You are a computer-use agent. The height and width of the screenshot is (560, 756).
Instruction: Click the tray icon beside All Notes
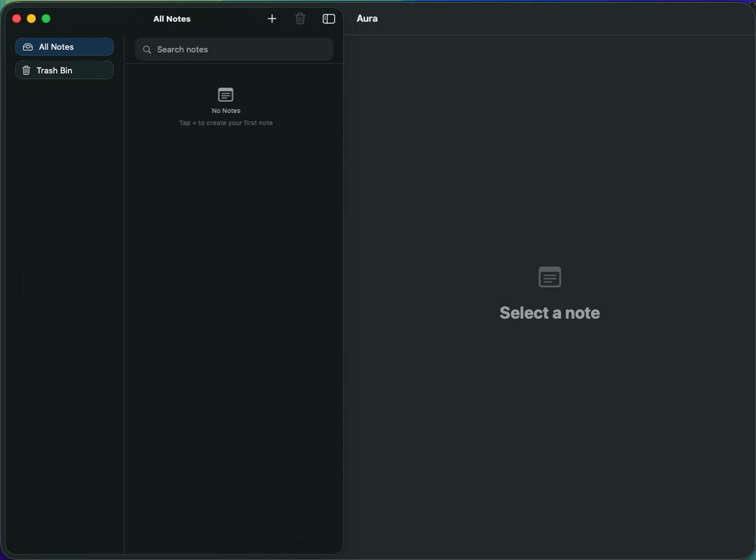[27, 47]
